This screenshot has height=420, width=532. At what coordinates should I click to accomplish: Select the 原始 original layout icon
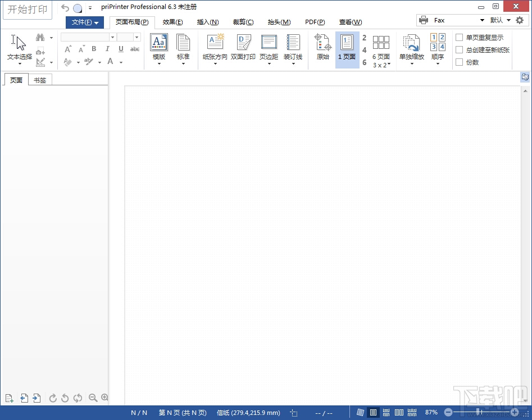322,43
